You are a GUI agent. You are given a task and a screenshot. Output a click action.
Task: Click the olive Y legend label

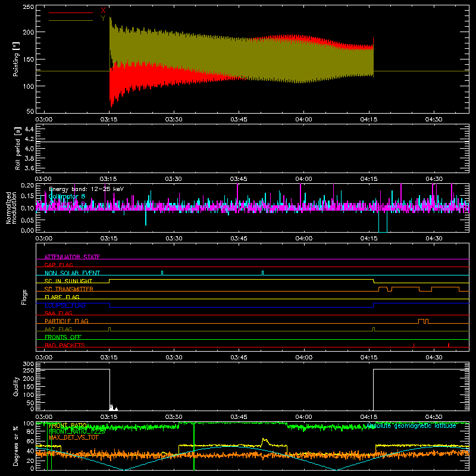pyautogui.click(x=103, y=18)
